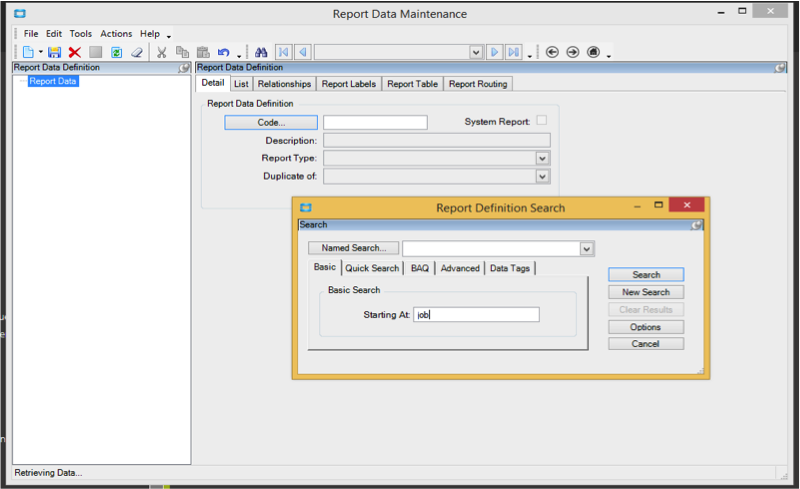Image resolution: width=800 pixels, height=489 pixels.
Task: Click the Paste clipboard icon
Action: [203, 52]
